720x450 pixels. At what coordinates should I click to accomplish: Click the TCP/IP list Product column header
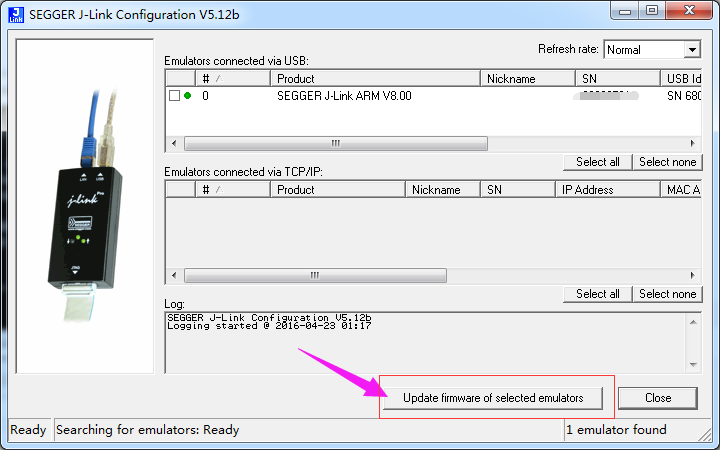pyautogui.click(x=338, y=190)
